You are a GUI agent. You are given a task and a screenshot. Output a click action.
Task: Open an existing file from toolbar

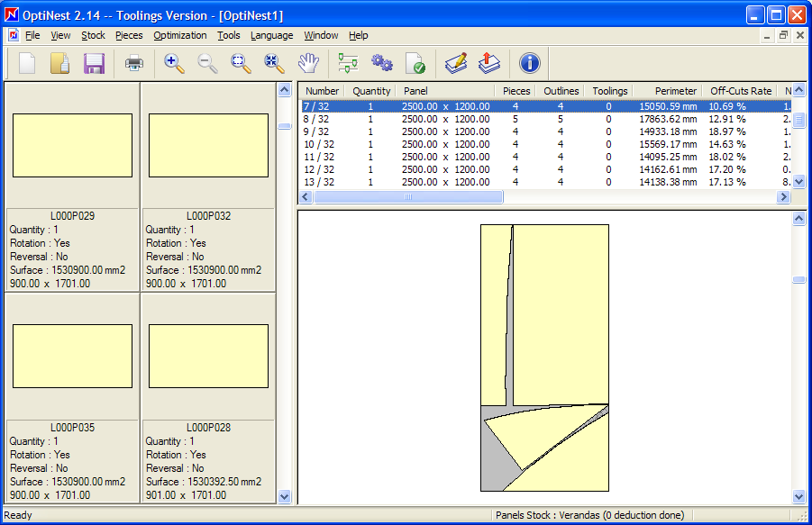[x=60, y=64]
